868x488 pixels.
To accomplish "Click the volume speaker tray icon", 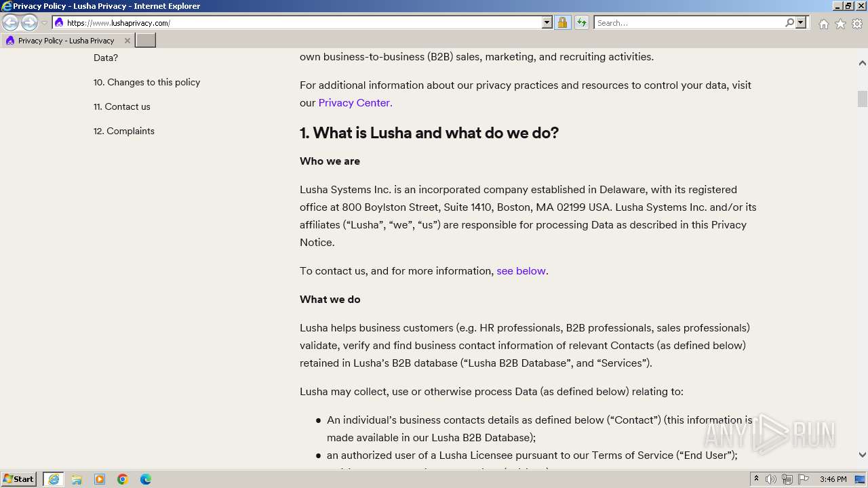I will 771,479.
